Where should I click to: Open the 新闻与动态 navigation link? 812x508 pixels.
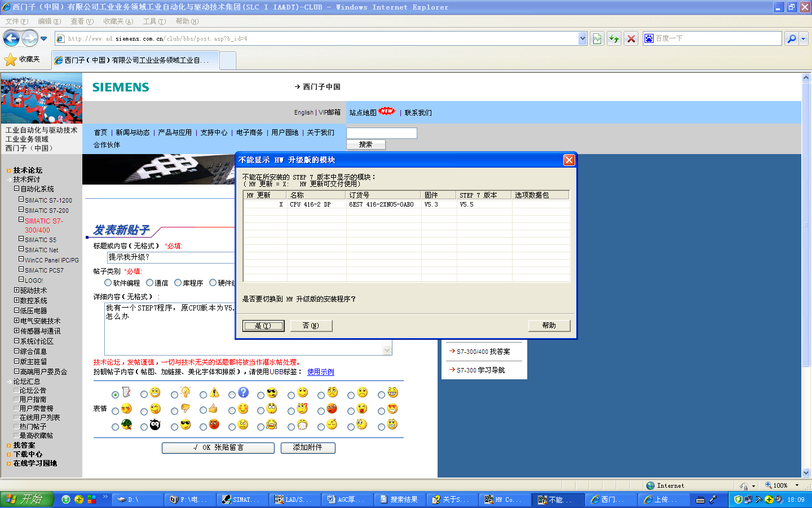[x=133, y=133]
